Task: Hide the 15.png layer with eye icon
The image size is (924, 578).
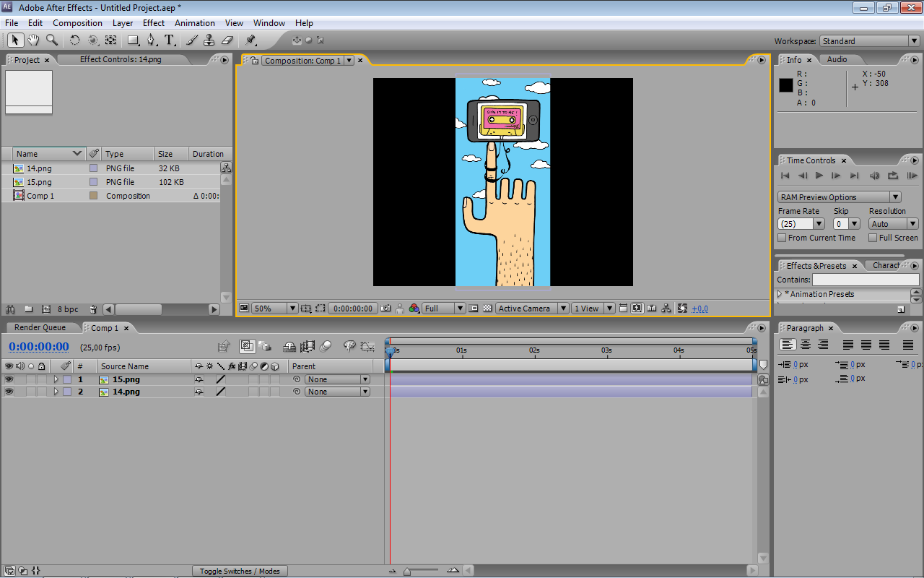Action: (x=9, y=379)
